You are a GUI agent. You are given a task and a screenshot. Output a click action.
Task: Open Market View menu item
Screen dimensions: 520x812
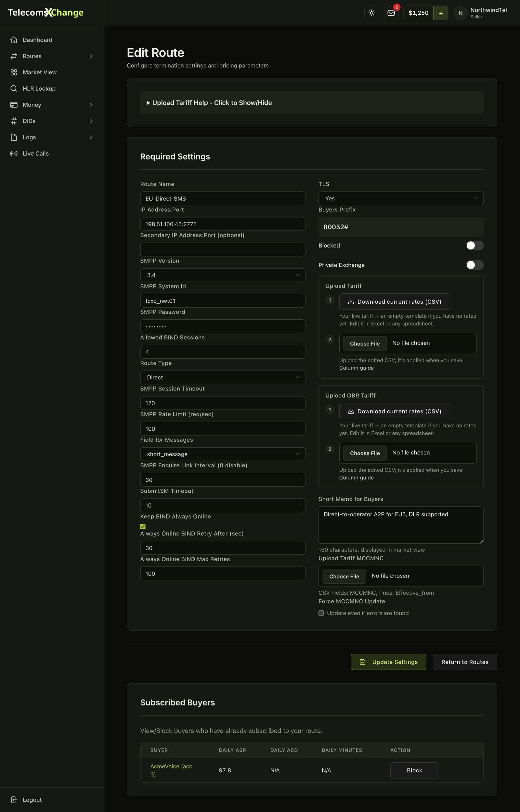click(40, 72)
